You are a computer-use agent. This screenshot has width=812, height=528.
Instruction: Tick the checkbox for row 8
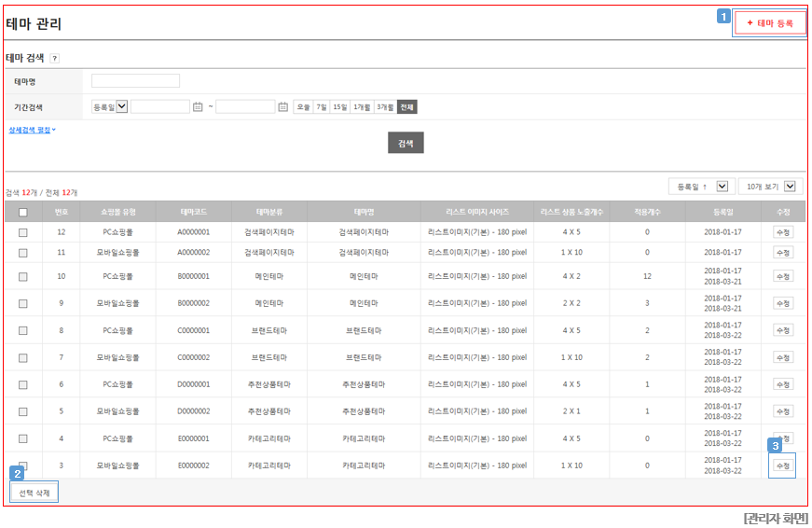[22, 330]
